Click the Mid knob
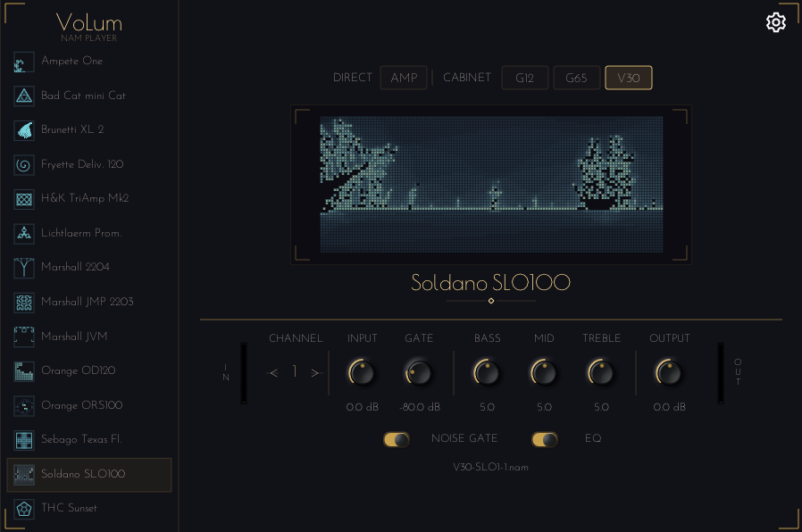Screen dimensions: 802x532 544,372
